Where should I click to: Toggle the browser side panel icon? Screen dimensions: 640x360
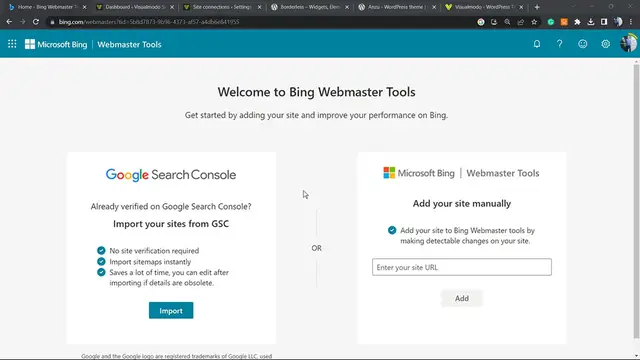[x=604, y=22]
